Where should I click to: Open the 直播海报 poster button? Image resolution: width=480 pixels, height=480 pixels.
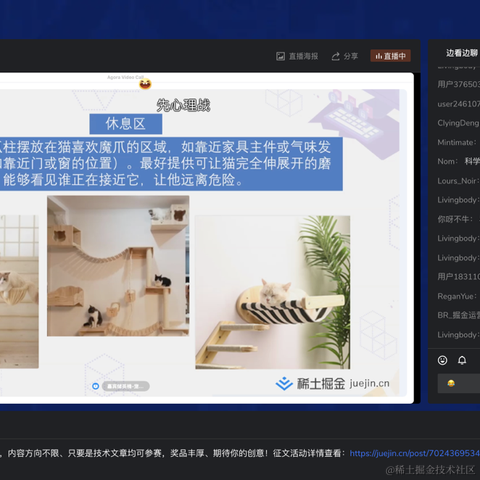point(297,56)
